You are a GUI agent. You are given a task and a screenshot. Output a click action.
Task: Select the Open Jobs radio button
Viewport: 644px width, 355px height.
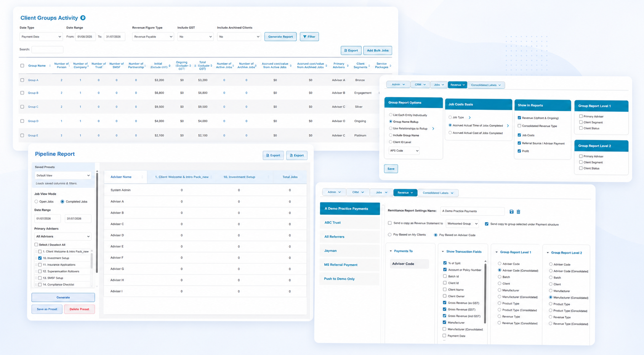pyautogui.click(x=36, y=202)
